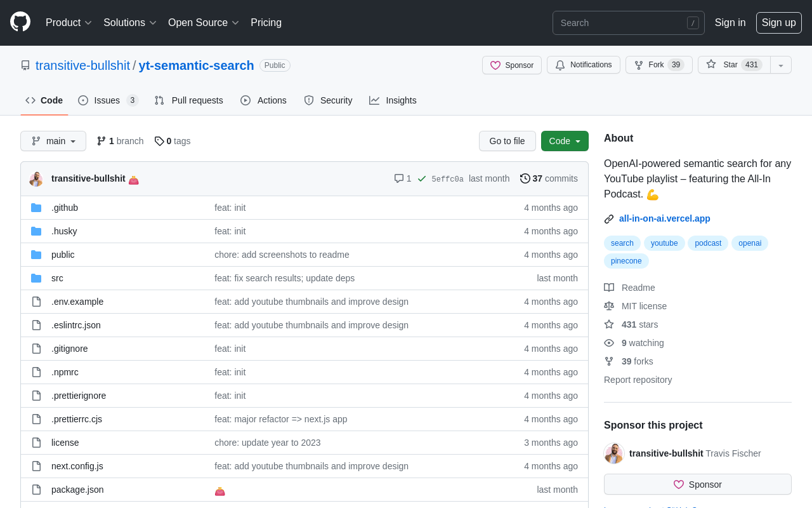This screenshot has width=812, height=508.
Task: Click the Pricing link in header
Action: [266, 23]
